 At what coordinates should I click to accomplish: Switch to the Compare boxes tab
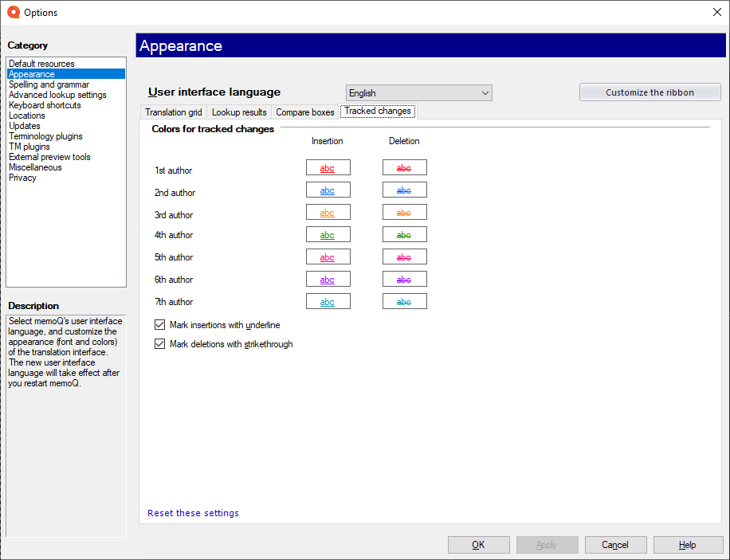[x=305, y=112]
